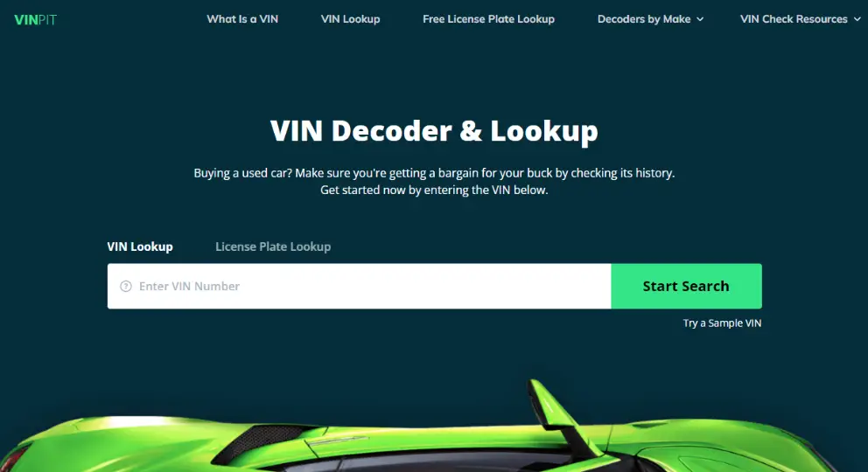This screenshot has height=472, width=868.
Task: Click the chevron next to VIN Check Resources
Action: click(x=857, y=19)
